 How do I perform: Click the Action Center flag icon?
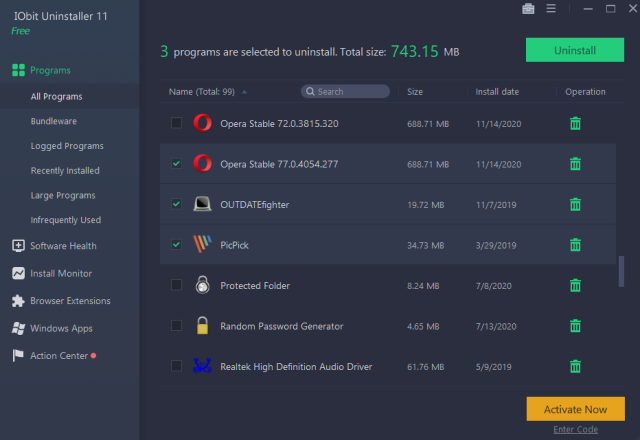coord(18,356)
